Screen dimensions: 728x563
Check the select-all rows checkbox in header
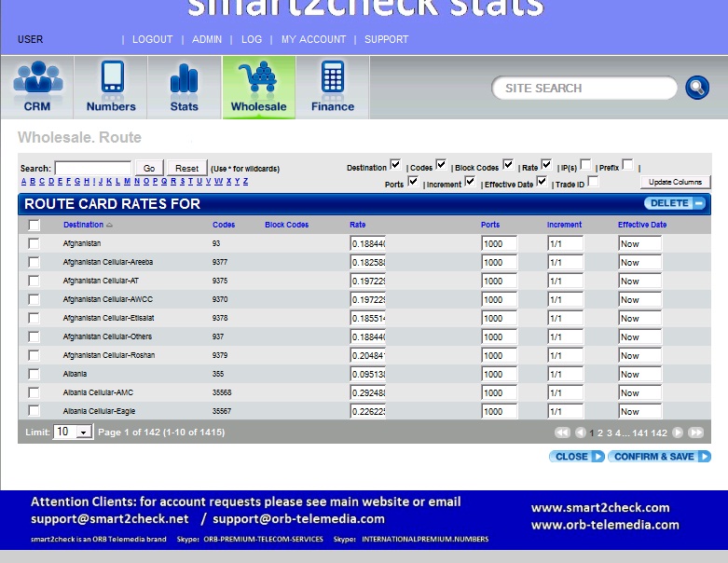click(x=34, y=226)
